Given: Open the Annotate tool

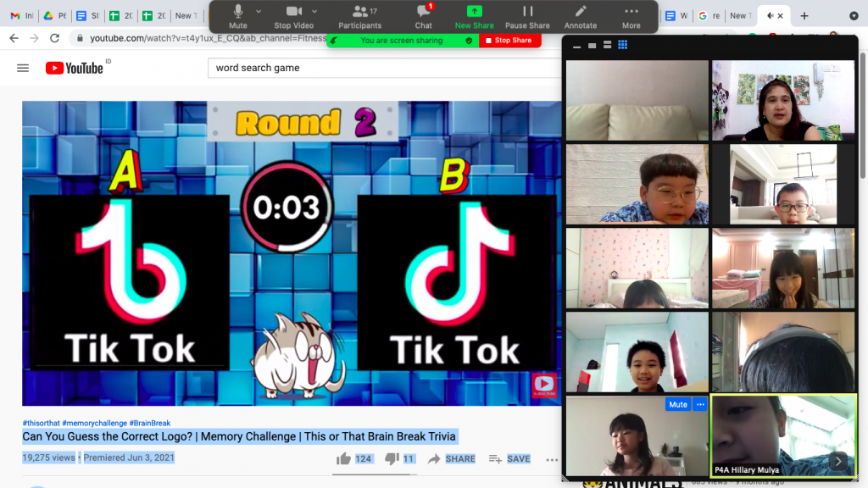Looking at the screenshot, I should 581,16.
